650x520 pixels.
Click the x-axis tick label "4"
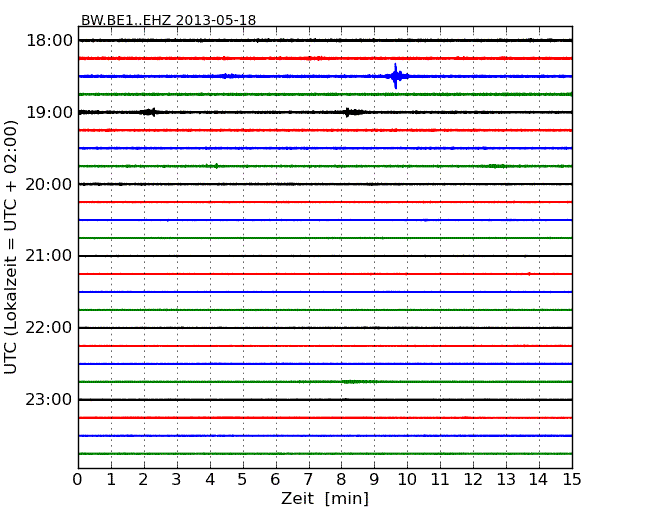210,480
